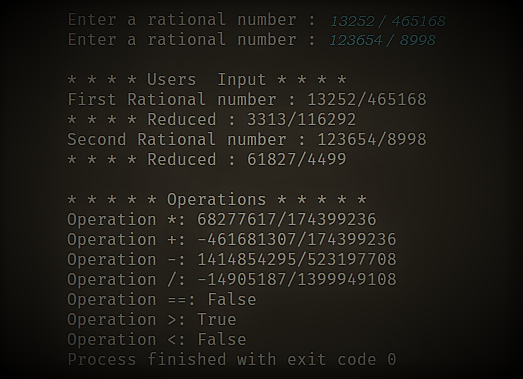Click the first input value 13252 / 465168
The height and width of the screenshot is (379, 523).
coord(388,21)
